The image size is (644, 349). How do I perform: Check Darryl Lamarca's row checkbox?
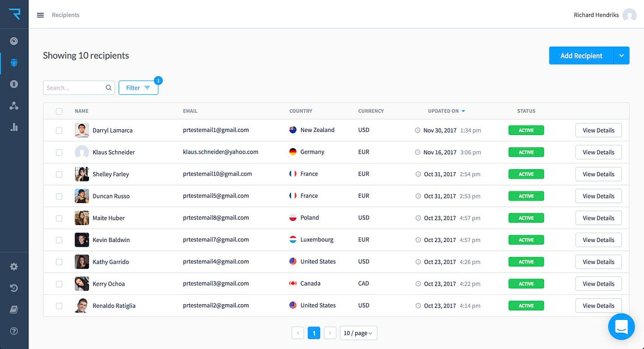(59, 130)
